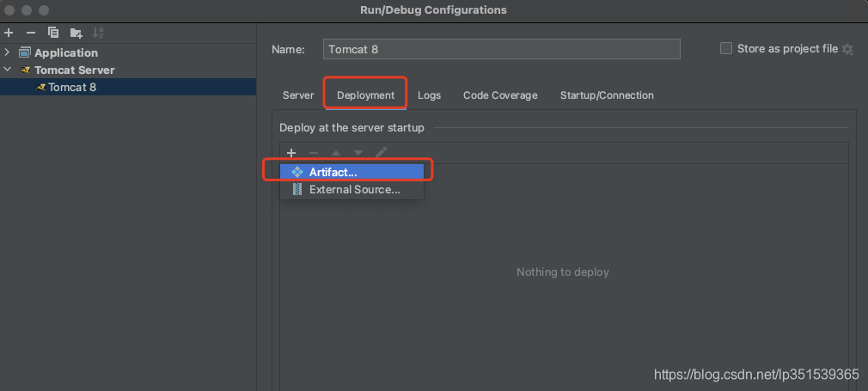Click 'Deploy at the server startup' label

(351, 127)
